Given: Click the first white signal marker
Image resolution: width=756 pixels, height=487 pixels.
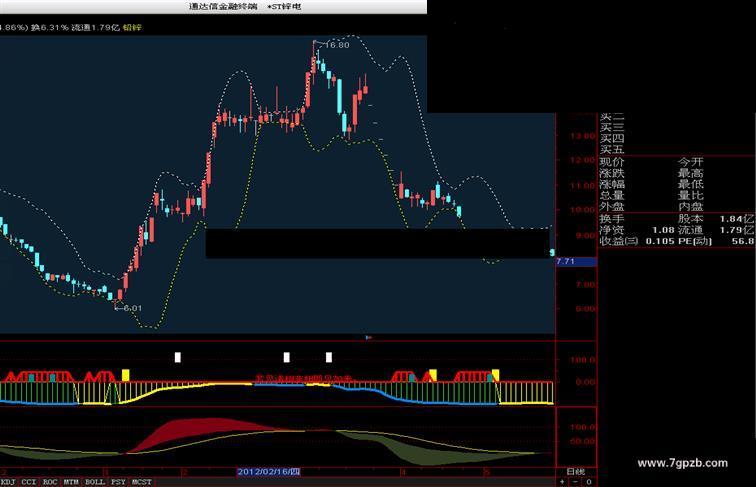Looking at the screenshot, I should (x=177, y=357).
